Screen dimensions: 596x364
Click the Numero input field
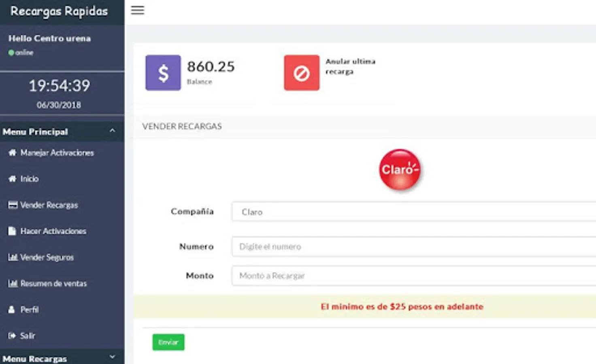point(414,246)
